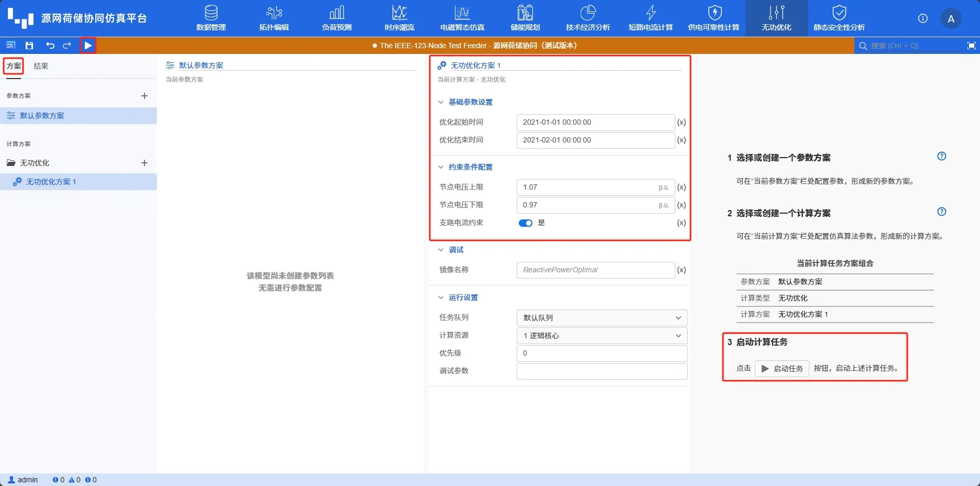Click the 镜像名称 input field
Screen dimensions: 980x486
(x=596, y=270)
